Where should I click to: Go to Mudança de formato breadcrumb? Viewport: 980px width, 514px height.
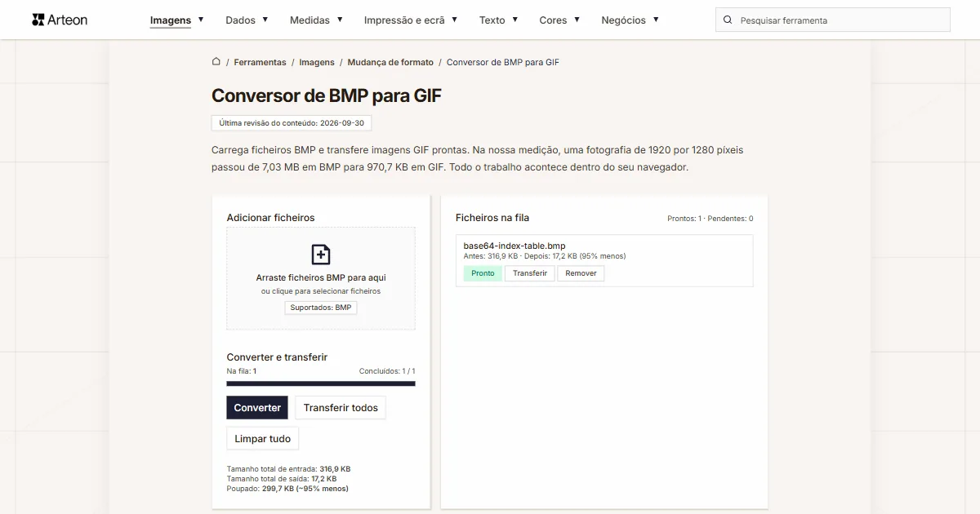[x=390, y=62]
